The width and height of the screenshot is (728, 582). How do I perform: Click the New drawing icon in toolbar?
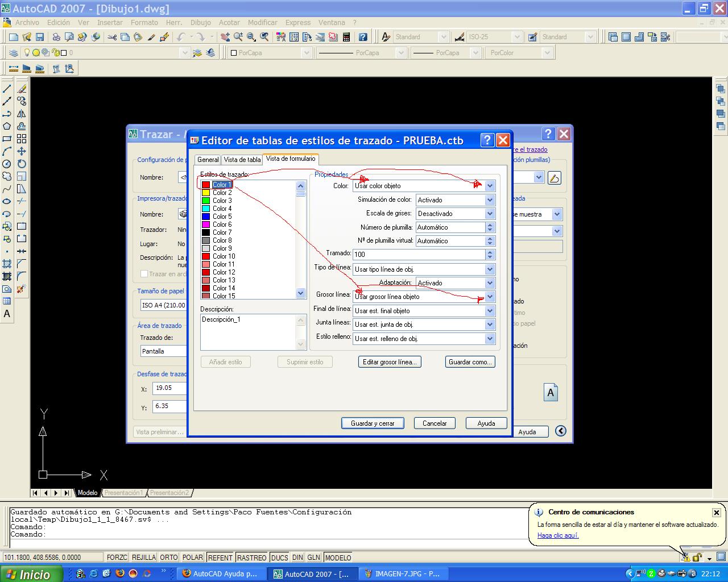(14, 37)
